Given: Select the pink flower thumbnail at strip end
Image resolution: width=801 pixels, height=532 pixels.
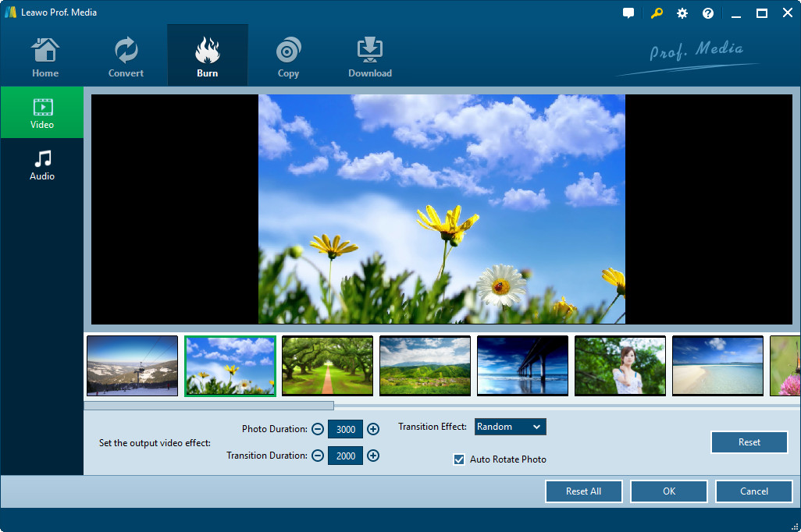Looking at the screenshot, I should (x=785, y=366).
